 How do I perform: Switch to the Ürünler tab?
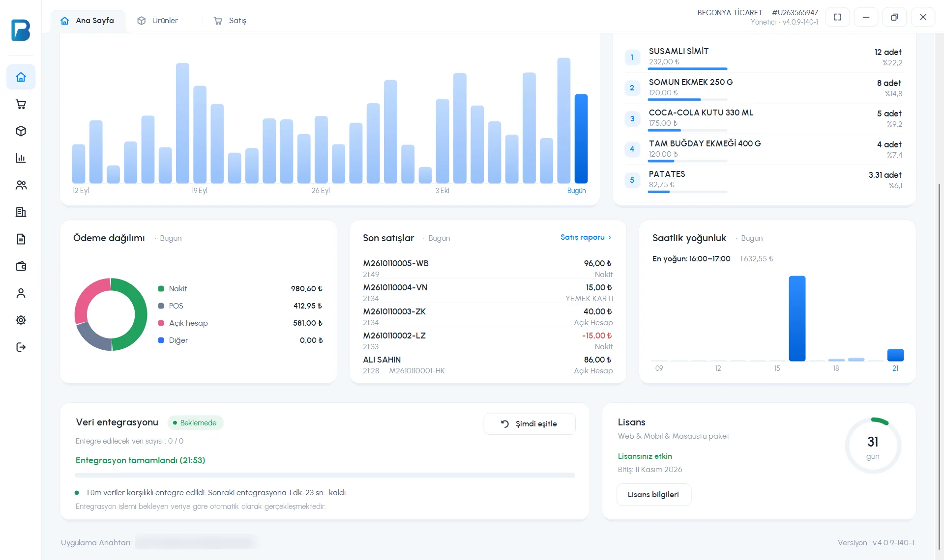[x=158, y=21]
